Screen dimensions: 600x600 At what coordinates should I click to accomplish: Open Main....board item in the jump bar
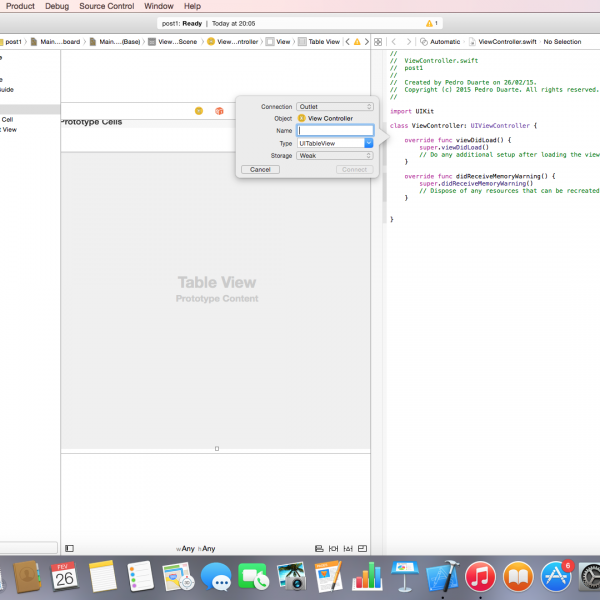coord(56,42)
